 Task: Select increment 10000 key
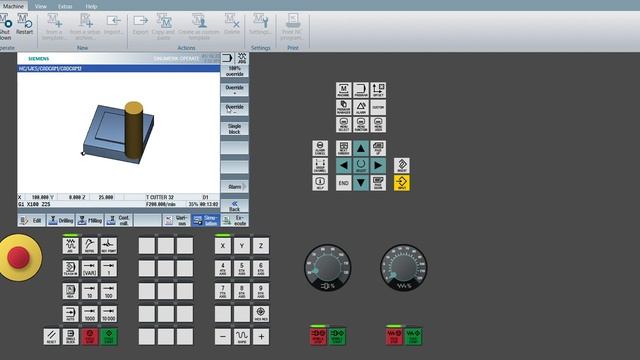(109, 314)
